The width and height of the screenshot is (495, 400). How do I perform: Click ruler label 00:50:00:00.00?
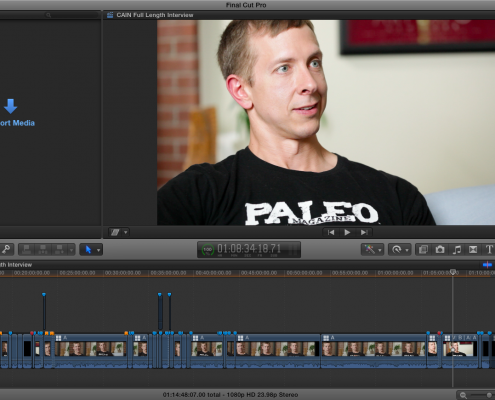304,273
